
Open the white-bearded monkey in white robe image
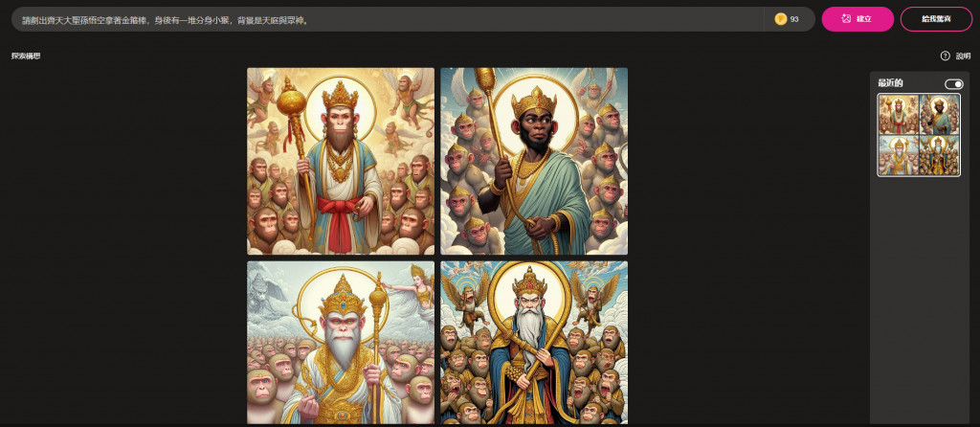(341, 343)
